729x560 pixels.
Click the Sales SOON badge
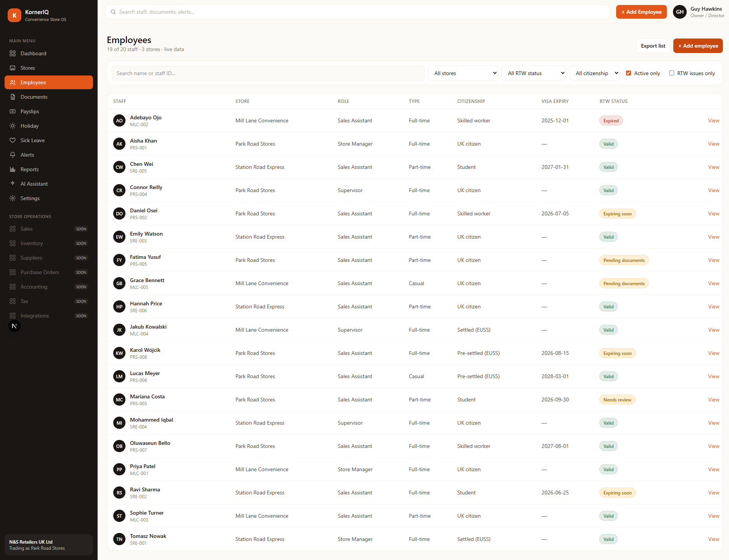(81, 229)
